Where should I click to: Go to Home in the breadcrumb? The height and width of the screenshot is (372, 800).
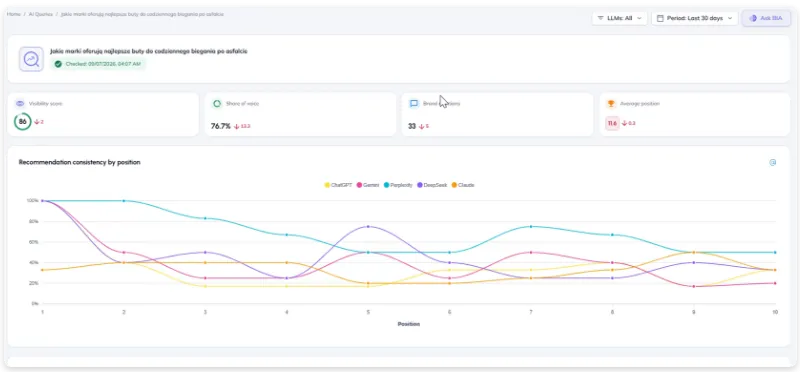[14, 14]
